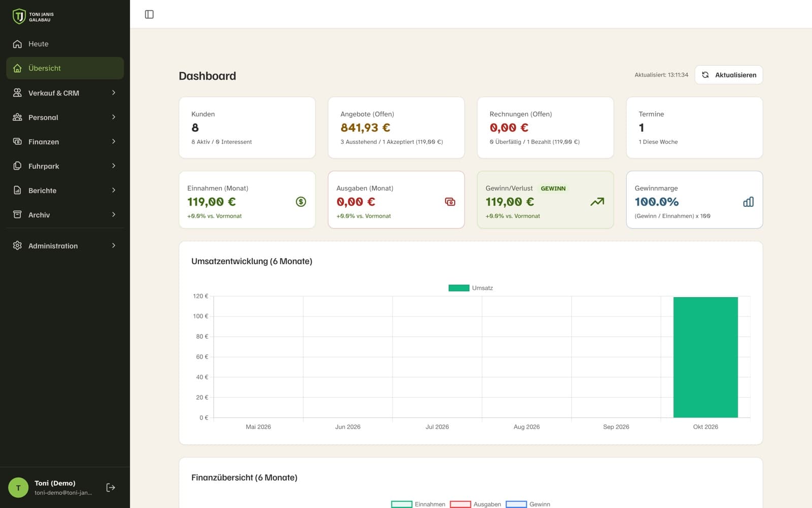Click the trending arrow in Gewinn/Verlust card
The height and width of the screenshot is (508, 812).
597,202
